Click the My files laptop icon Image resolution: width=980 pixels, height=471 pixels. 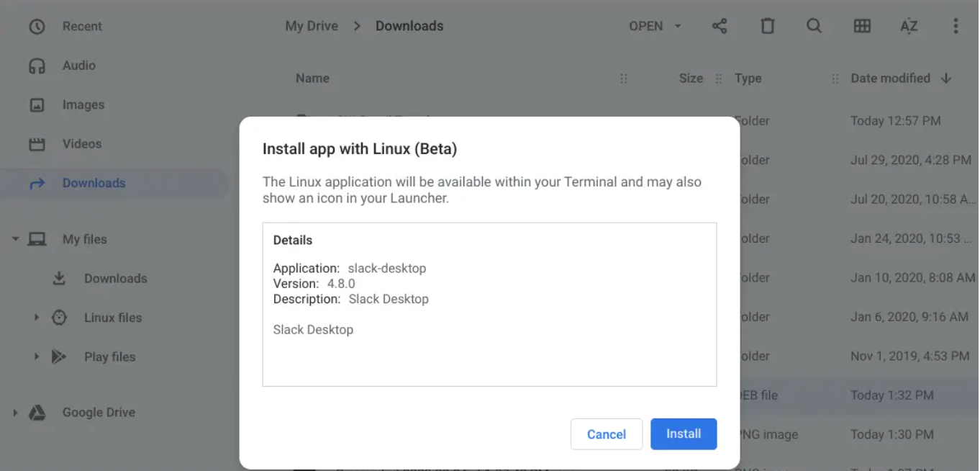click(x=37, y=239)
